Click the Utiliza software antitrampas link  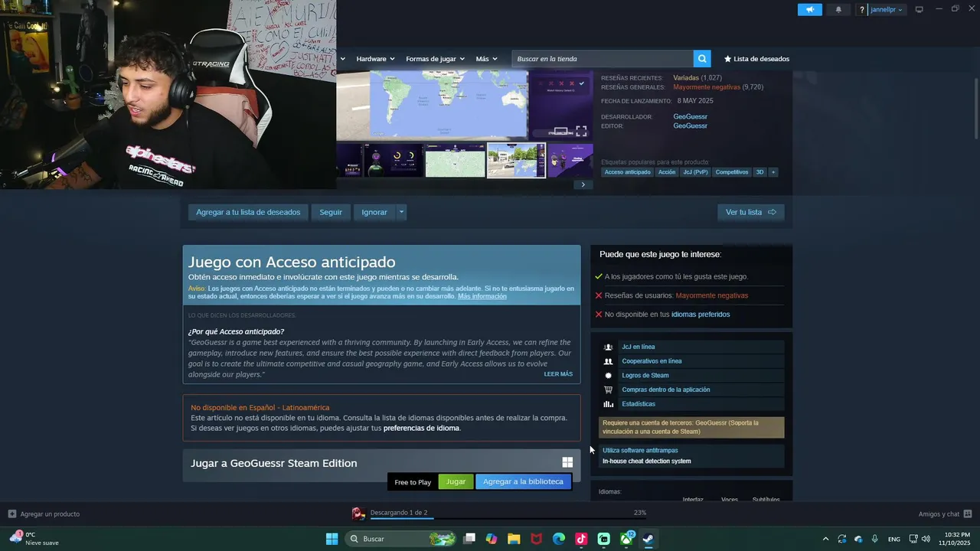(x=640, y=451)
